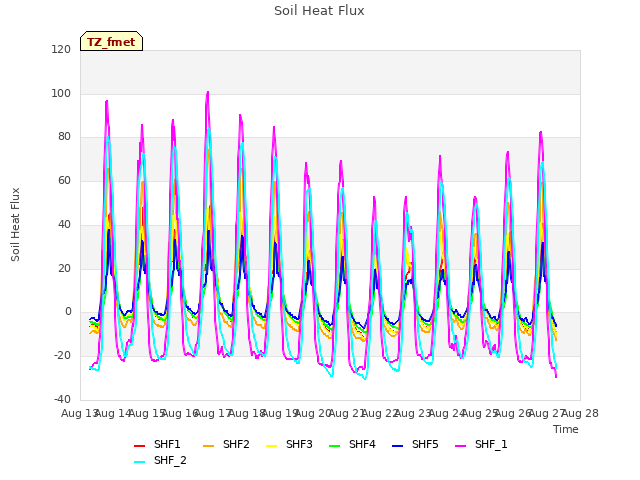Click the 0 y-axis tick label

coord(68,312)
